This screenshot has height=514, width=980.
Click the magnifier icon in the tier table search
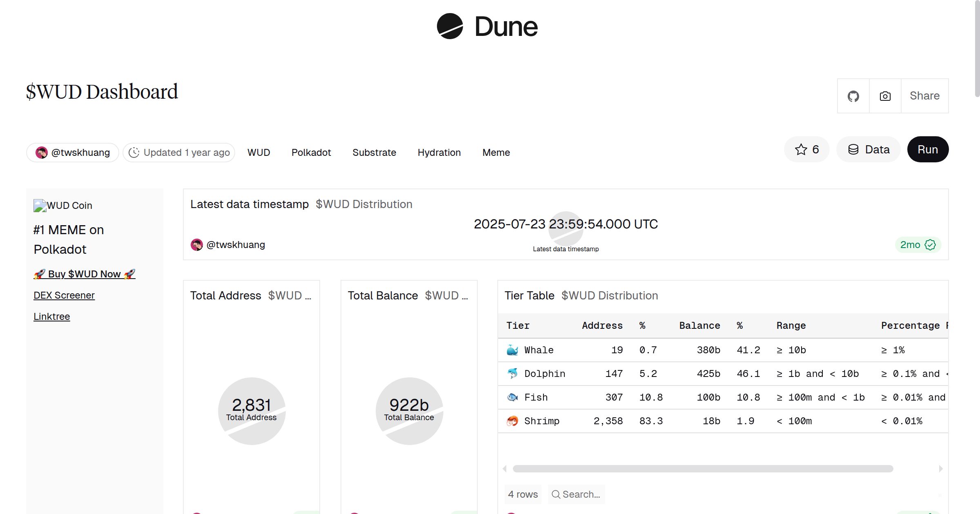[x=556, y=494]
